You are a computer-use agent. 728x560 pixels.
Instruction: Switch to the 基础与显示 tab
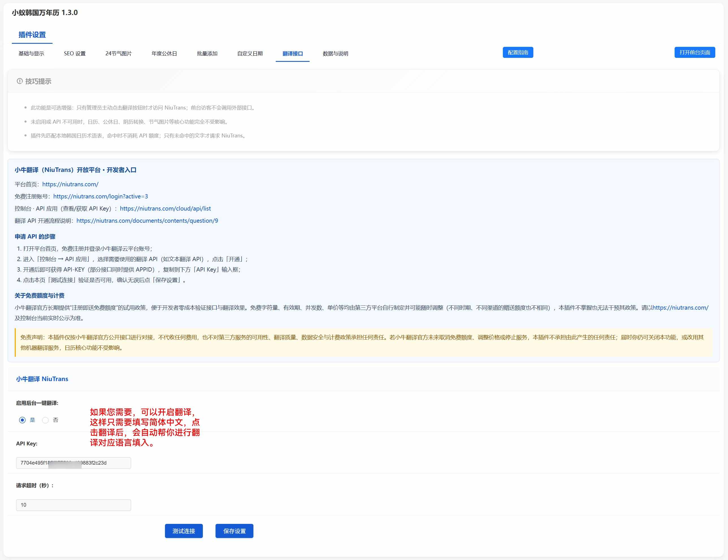pos(31,53)
